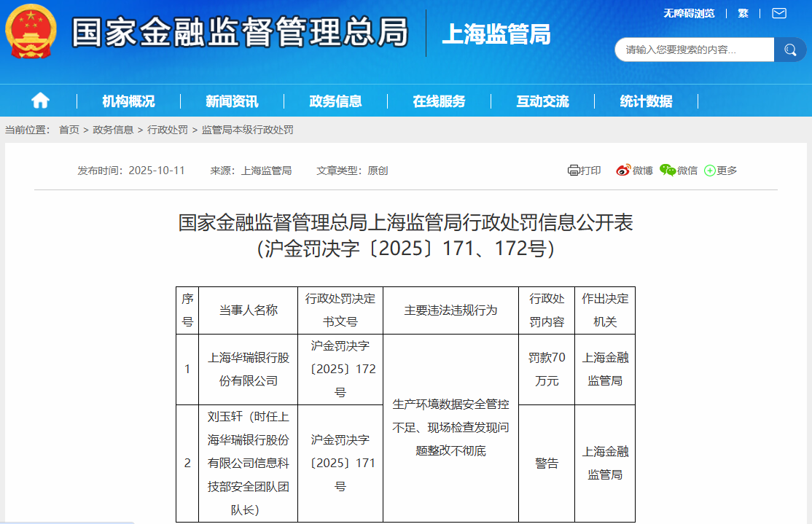Click 监管局本级行政处罚 breadcrumb link
Image resolution: width=812 pixels, height=524 pixels.
(x=247, y=130)
